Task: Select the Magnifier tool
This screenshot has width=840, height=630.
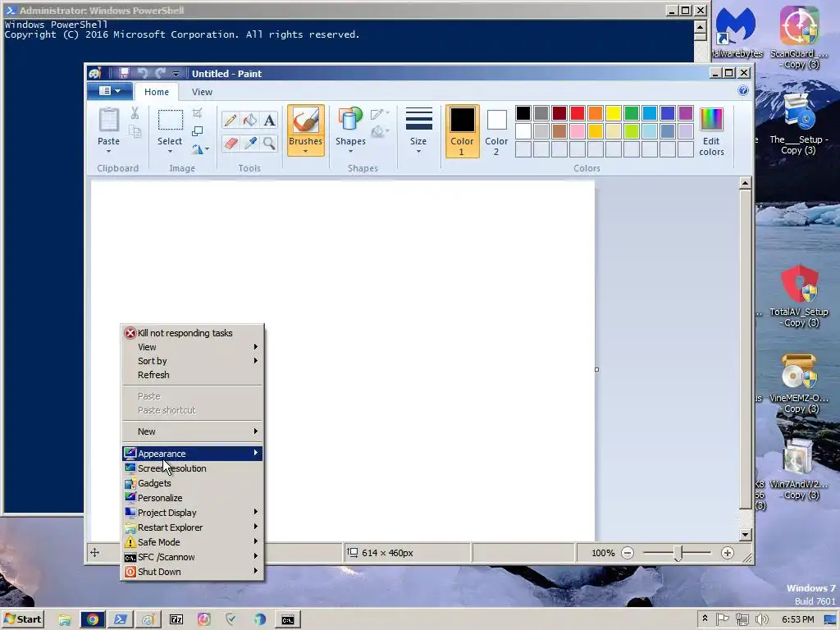Action: pyautogui.click(x=269, y=143)
